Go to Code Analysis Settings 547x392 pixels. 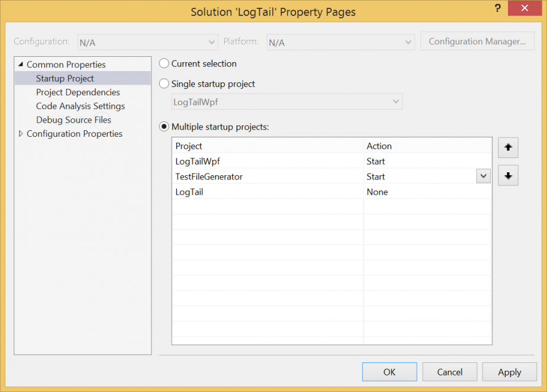point(80,106)
